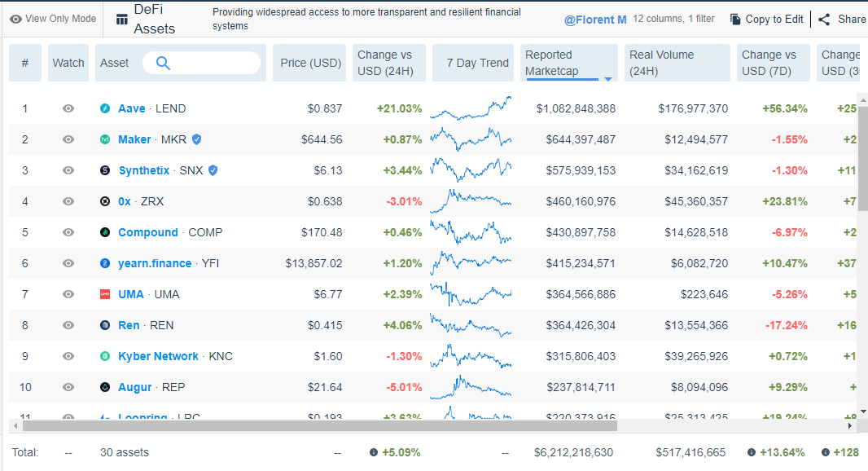Click the verified badge next to MKR
The height and width of the screenshot is (471, 868).
click(196, 139)
